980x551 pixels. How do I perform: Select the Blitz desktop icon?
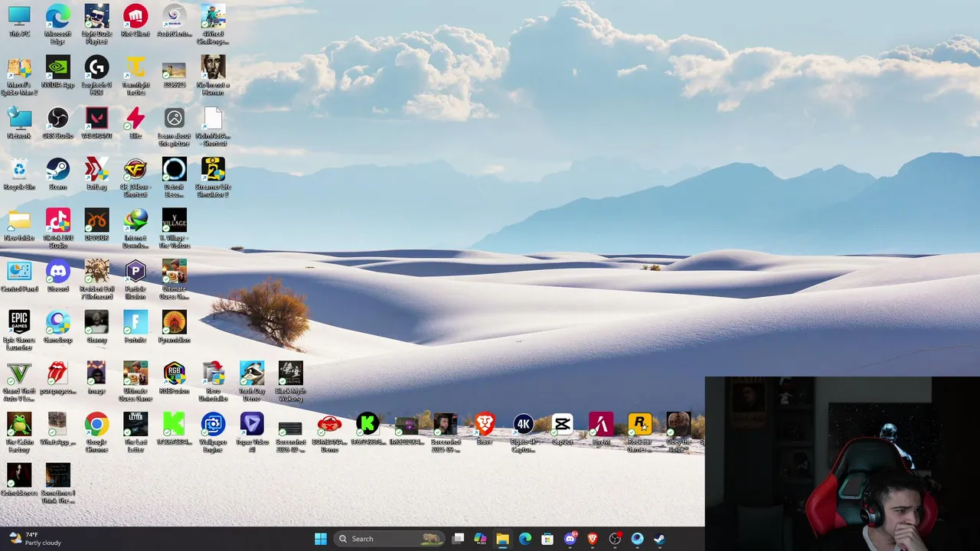point(136,123)
